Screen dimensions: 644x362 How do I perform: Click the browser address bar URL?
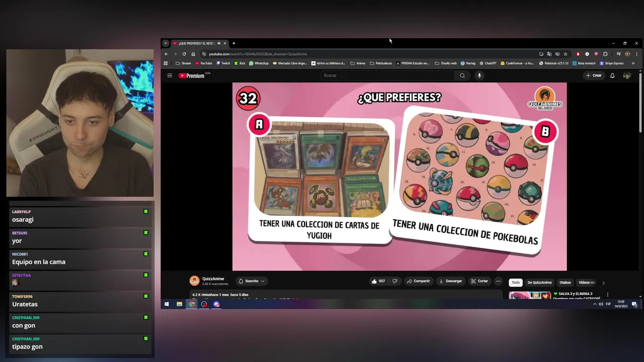pos(258,54)
